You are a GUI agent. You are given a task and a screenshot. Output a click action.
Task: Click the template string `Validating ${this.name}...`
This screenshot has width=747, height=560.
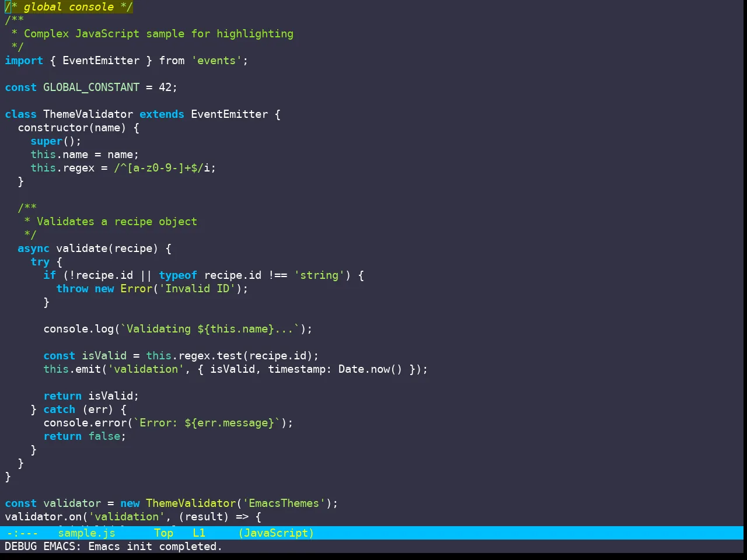(210, 329)
